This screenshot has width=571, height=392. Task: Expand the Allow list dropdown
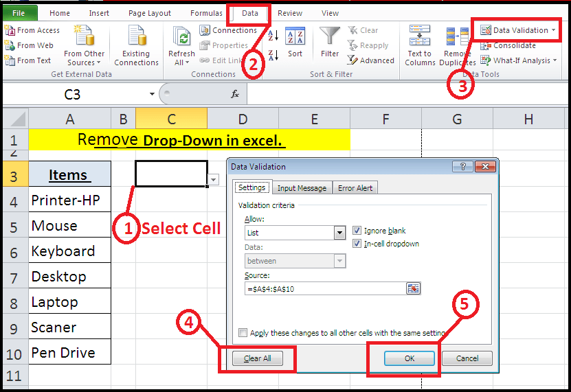pyautogui.click(x=339, y=233)
